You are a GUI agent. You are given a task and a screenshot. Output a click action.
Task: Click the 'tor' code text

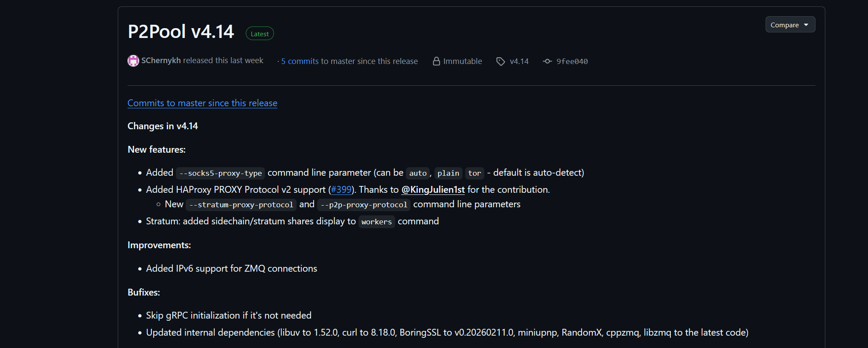coord(475,173)
